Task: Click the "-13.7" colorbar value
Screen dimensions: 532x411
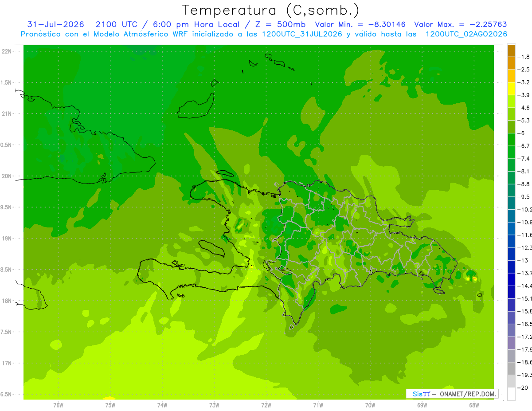Action: (525, 273)
